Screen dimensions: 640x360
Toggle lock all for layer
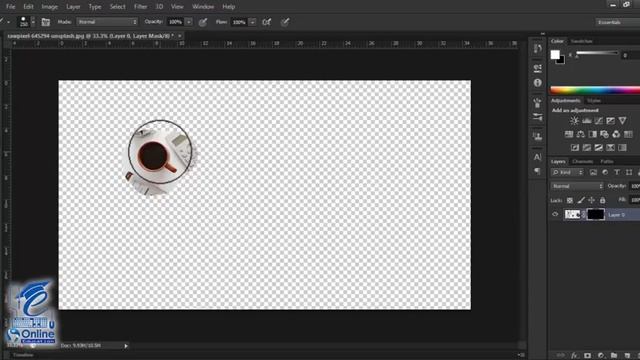[602, 200]
